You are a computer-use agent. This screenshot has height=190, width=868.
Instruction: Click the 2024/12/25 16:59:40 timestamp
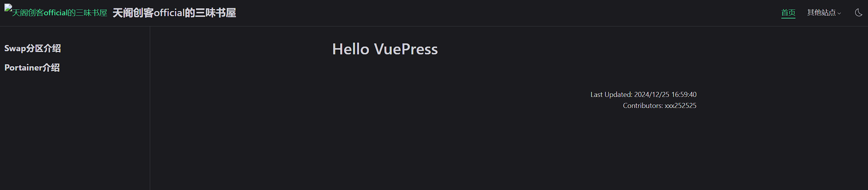[665, 95]
